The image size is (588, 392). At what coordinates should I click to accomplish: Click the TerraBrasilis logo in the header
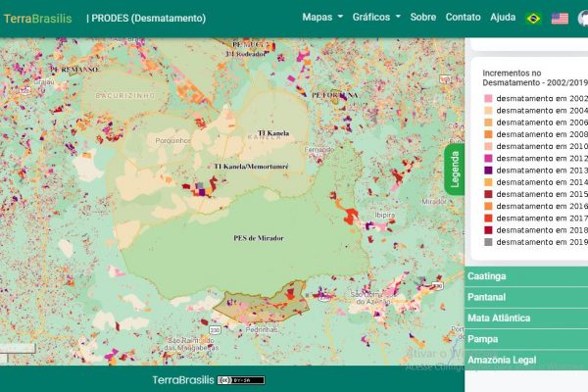point(39,18)
